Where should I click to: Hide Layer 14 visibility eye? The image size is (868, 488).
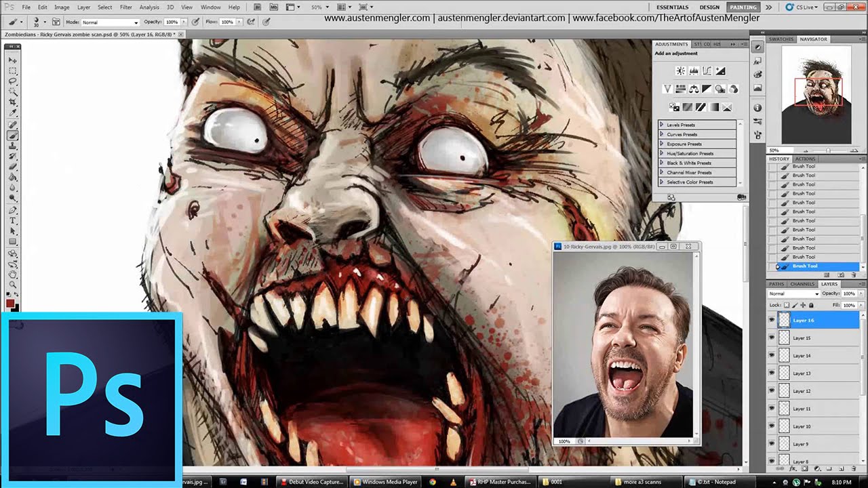772,355
